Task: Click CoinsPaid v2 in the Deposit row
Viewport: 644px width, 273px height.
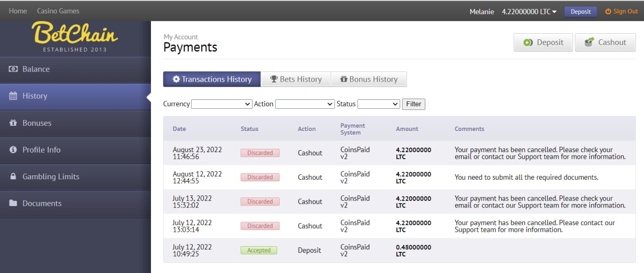Action: tap(355, 250)
